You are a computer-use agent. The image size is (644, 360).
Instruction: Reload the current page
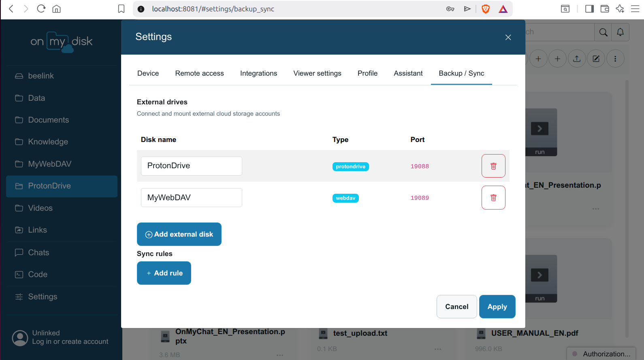41,9
